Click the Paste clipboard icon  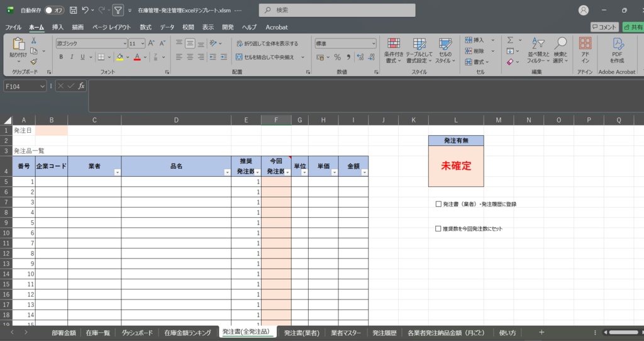[18, 43]
